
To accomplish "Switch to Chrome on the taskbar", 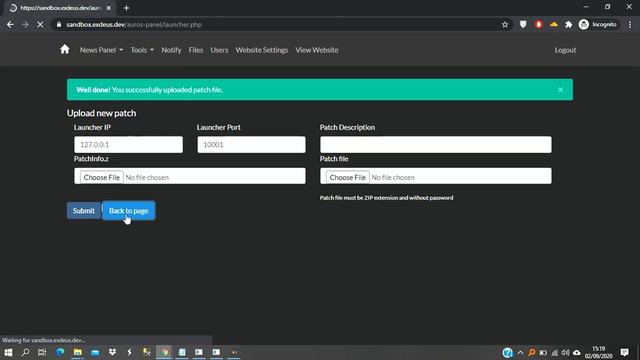I will click(164, 352).
